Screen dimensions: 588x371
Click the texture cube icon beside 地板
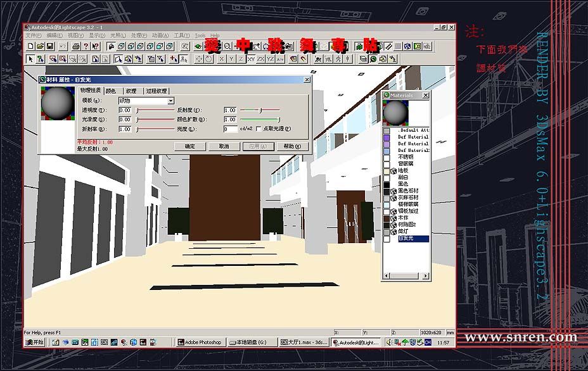point(393,171)
